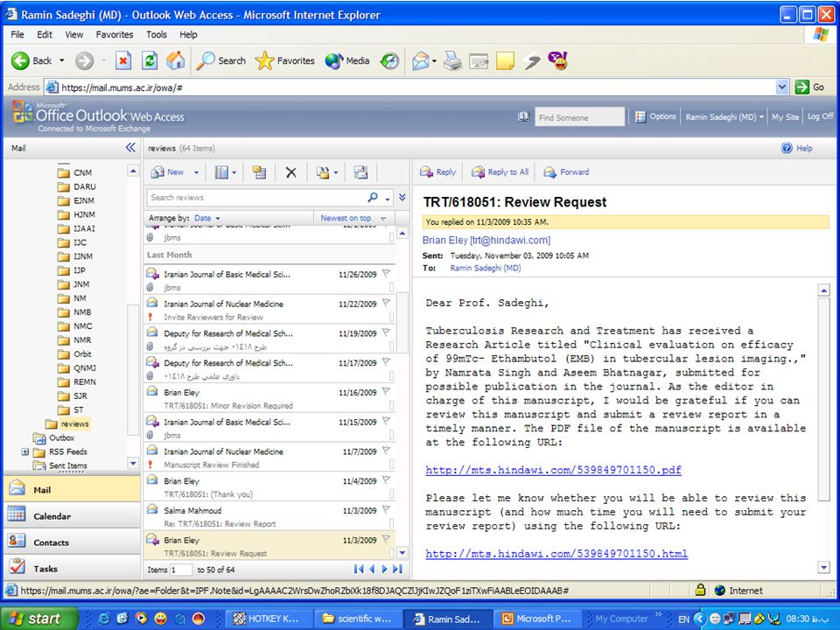
Task: Toggle flag on Salma Mahmoud message
Action: [x=386, y=510]
